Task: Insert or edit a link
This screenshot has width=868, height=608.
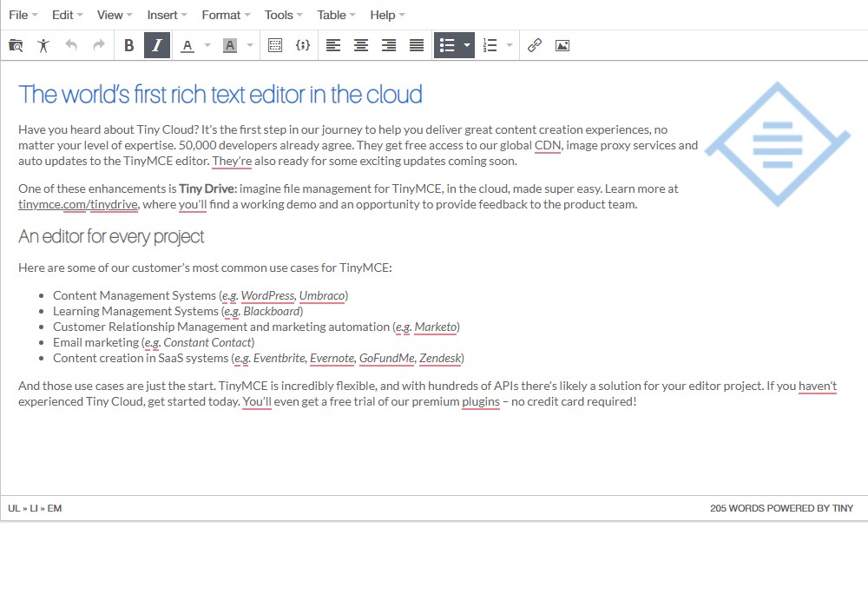Action: [534, 45]
